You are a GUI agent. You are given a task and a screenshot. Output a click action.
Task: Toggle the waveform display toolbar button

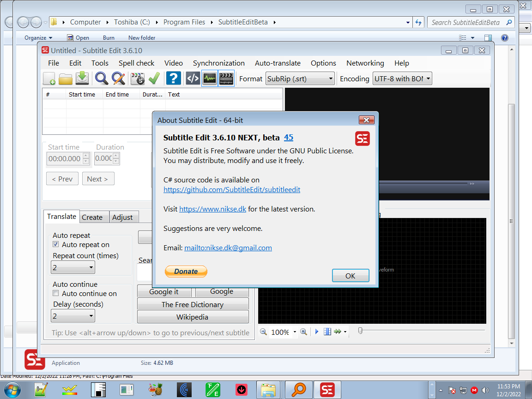(210, 79)
